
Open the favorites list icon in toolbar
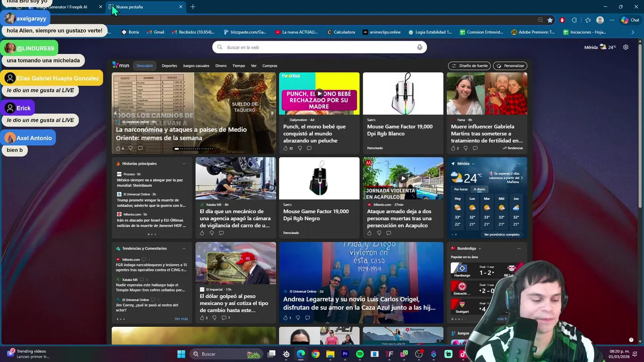click(588, 20)
